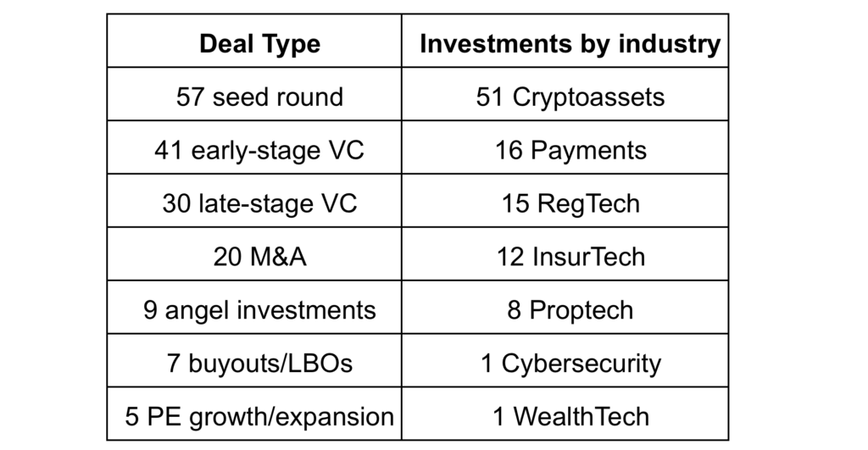The height and width of the screenshot is (450, 868).
Task: Select the 57 seed round cell
Action: pyautogui.click(x=254, y=94)
